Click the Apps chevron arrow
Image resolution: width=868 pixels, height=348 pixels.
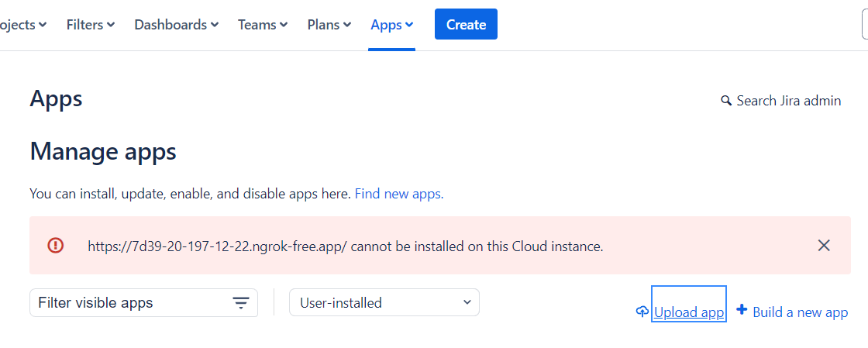[x=409, y=25]
